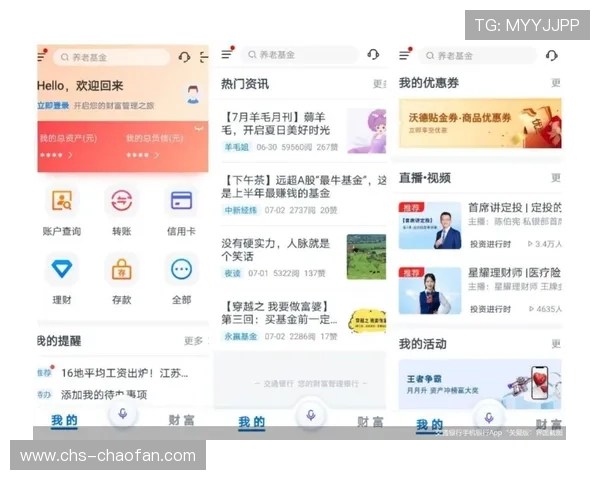The width and height of the screenshot is (600, 480).
Task: Tap the 推荐 tag icon beside 16地平均工资出炉
Action: click(45, 372)
